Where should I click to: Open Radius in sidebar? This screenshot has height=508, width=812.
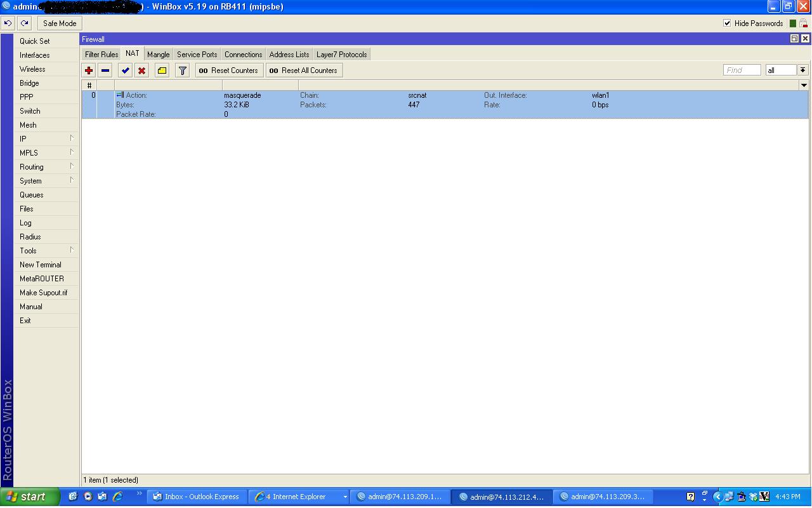tap(46, 236)
